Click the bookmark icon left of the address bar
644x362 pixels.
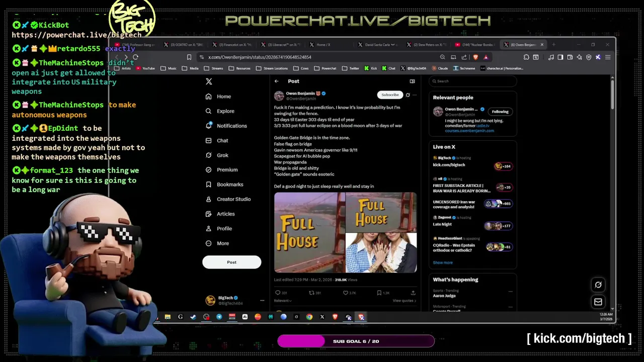[189, 57]
